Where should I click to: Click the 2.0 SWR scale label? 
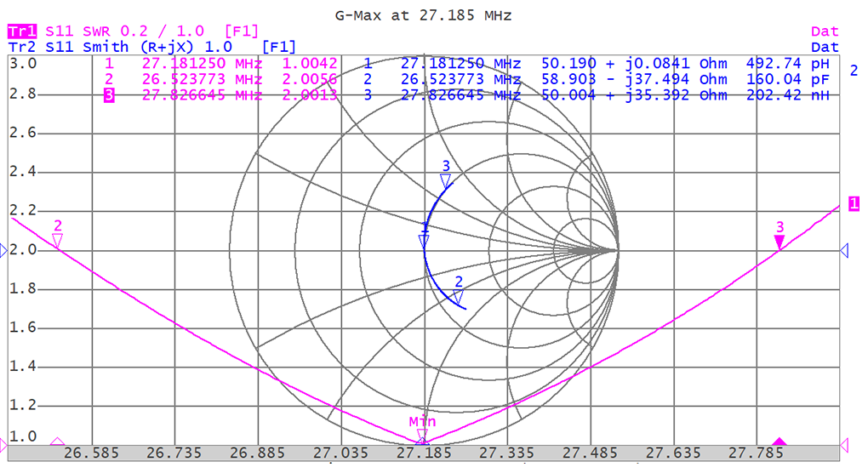pyautogui.click(x=23, y=250)
